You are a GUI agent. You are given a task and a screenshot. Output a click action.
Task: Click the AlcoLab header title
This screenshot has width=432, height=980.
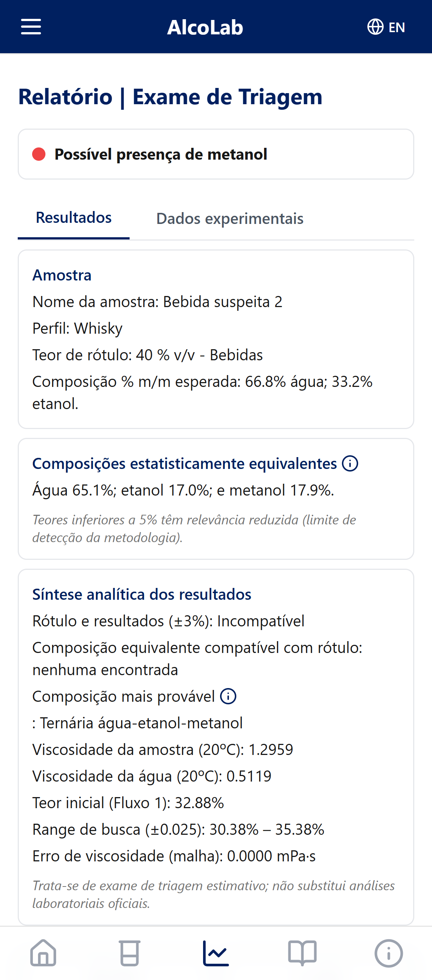(x=206, y=27)
